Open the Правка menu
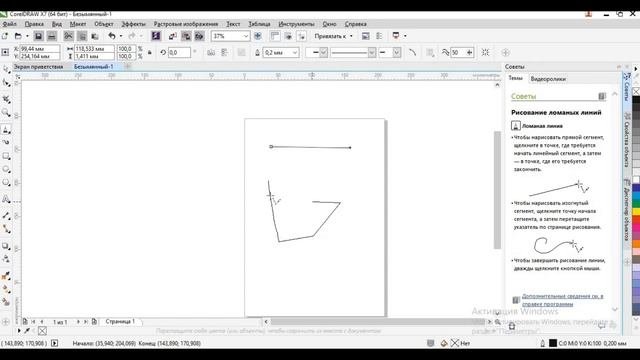The height and width of the screenshot is (360, 640). coord(34,24)
